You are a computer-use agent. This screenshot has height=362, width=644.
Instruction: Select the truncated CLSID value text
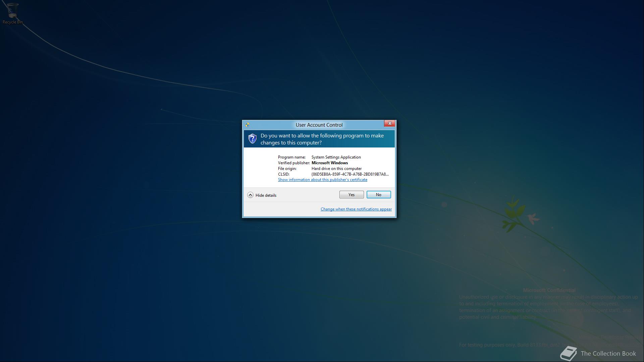(350, 174)
